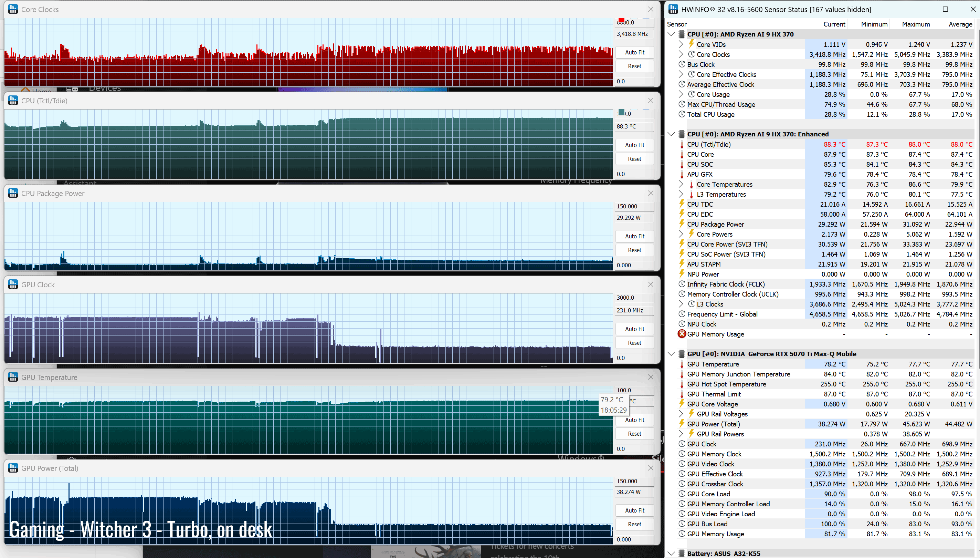980x558 pixels.
Task: Click the lightning icon next to CPU TDC
Action: tap(682, 204)
